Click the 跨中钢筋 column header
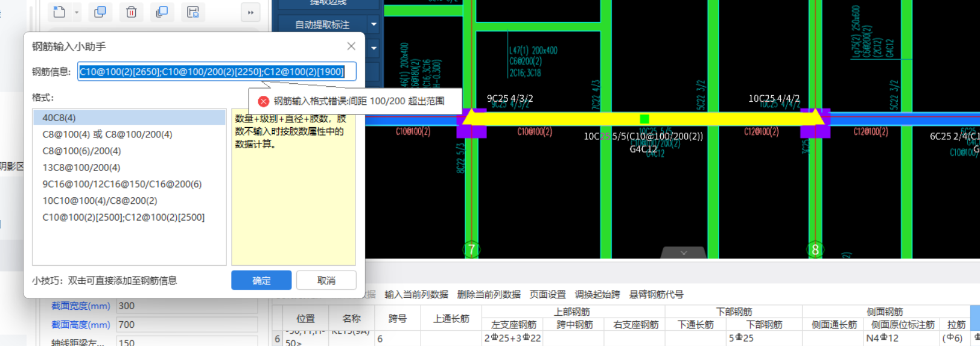980x346 pixels. 574,325
